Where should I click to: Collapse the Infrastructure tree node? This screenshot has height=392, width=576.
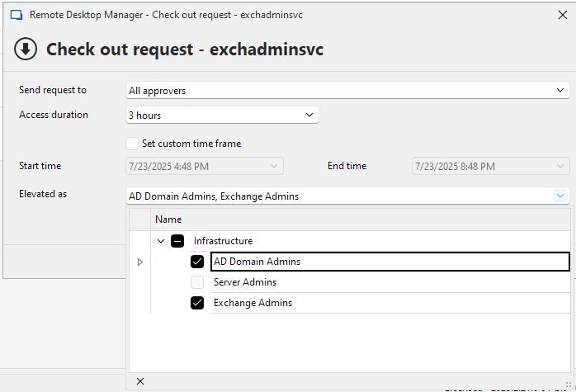(161, 241)
